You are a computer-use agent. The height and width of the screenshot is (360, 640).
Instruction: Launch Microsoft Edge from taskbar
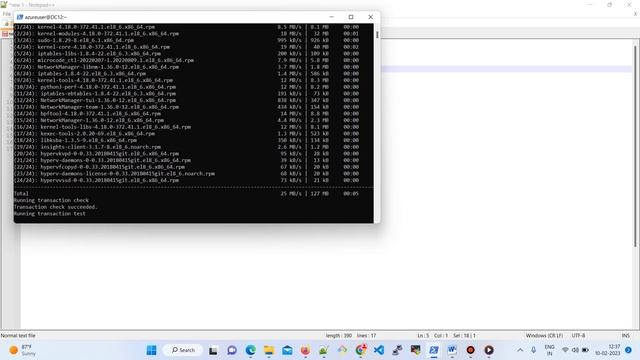click(250, 350)
